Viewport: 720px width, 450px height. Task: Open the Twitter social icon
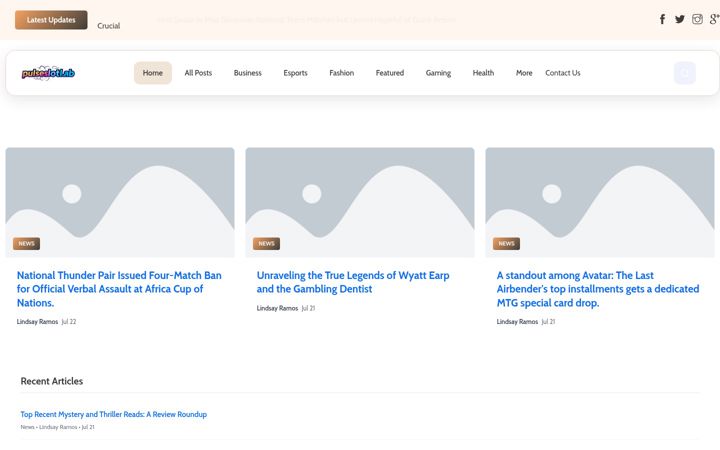680,19
